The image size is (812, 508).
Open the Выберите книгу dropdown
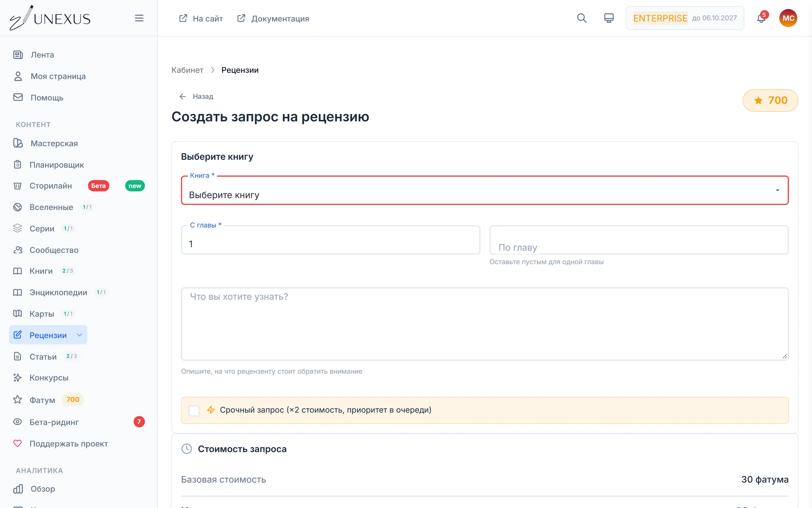484,190
